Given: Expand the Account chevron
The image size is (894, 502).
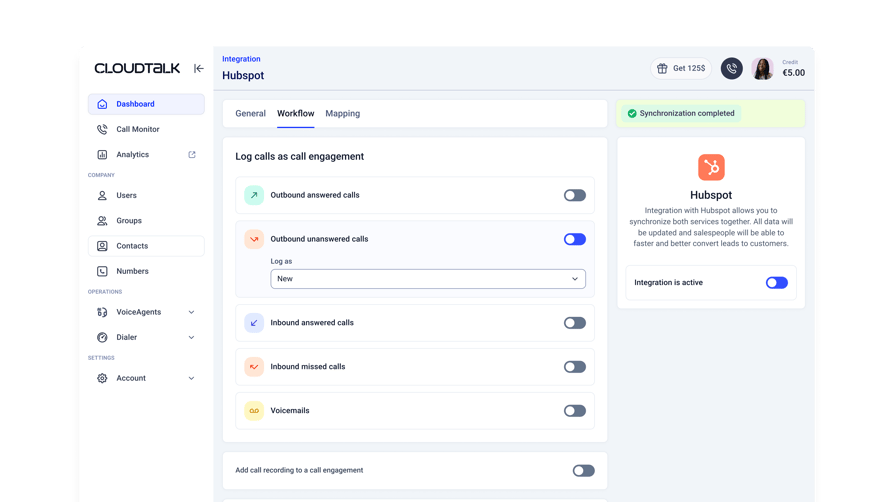Looking at the screenshot, I should click(x=192, y=378).
